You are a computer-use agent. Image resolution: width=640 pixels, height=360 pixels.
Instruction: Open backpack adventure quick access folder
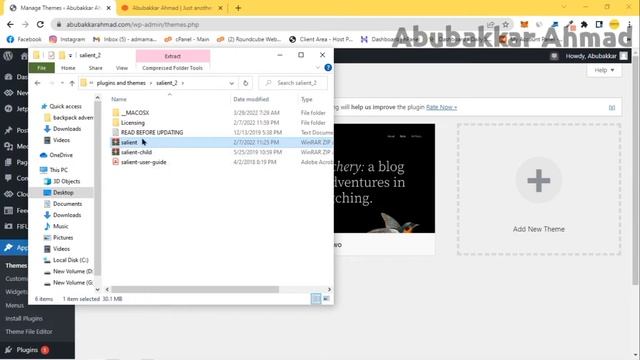pos(73,118)
